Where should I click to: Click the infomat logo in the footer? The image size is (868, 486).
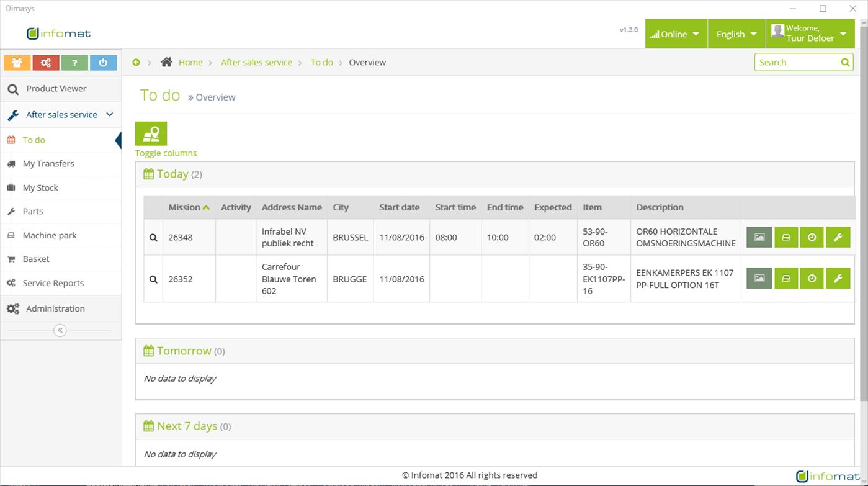(828, 476)
